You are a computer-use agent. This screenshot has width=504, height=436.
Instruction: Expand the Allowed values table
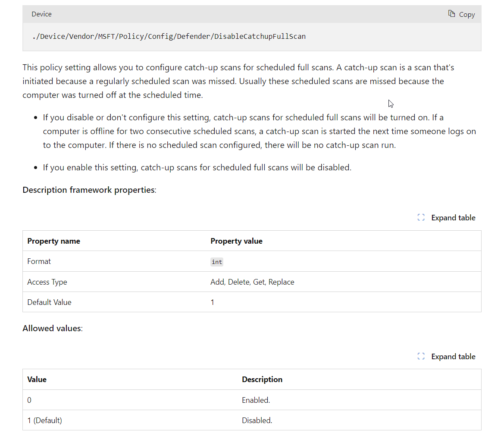tap(447, 356)
